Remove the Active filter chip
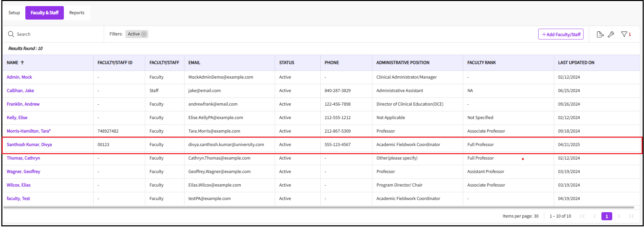This screenshot has height=227, width=644. click(144, 34)
